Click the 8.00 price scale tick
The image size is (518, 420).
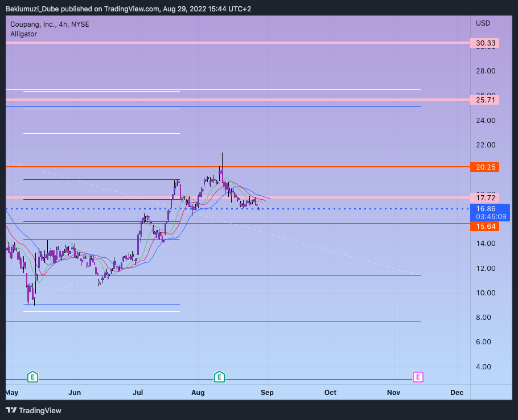(x=483, y=318)
